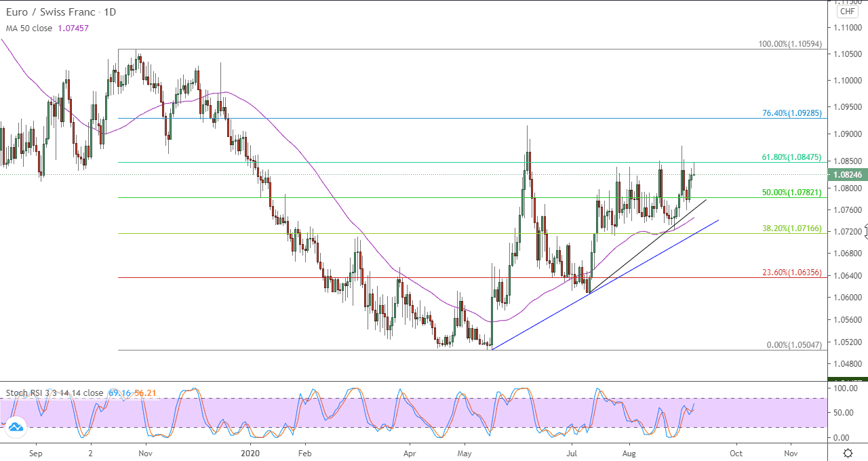The image size is (868, 461).
Task: Click the 23.60%(1.06356) Fibonacci label
Action: [x=792, y=273]
